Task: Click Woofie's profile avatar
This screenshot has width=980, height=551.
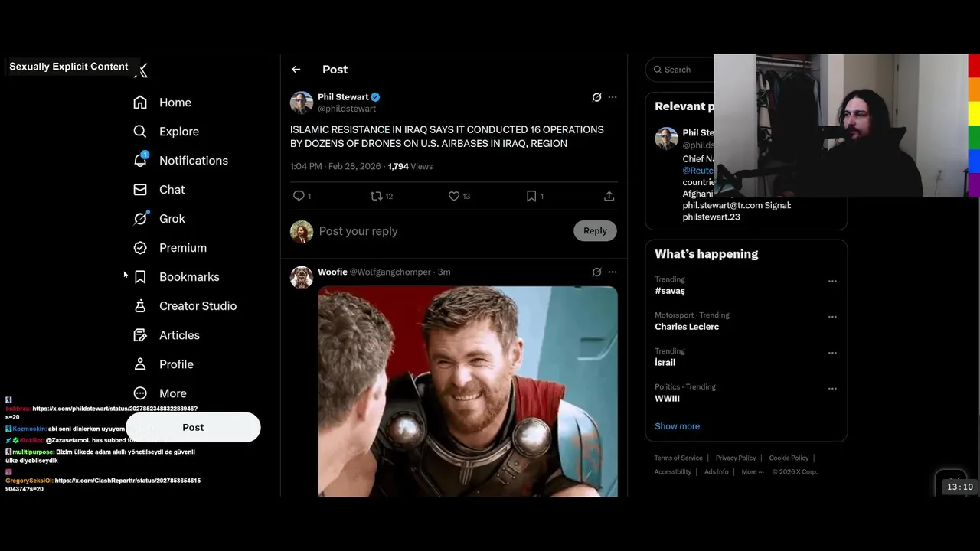Action: 302,277
